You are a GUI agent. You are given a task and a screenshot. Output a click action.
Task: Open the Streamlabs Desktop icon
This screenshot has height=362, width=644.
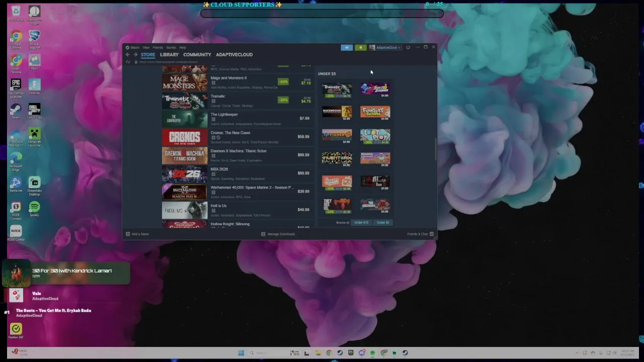(x=34, y=186)
